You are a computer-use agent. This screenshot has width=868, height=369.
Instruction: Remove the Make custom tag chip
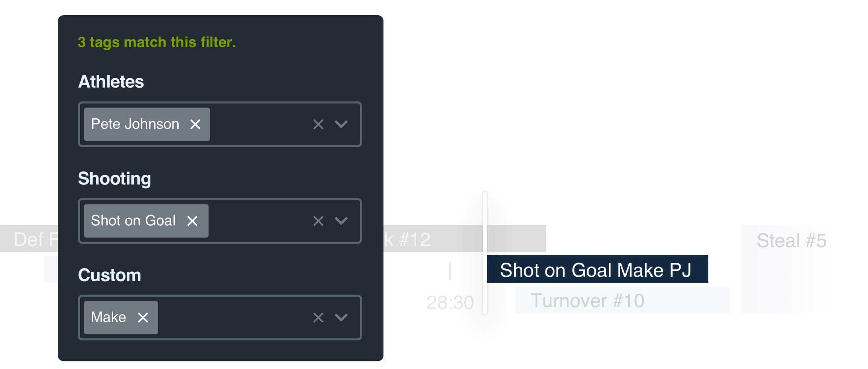pos(143,318)
